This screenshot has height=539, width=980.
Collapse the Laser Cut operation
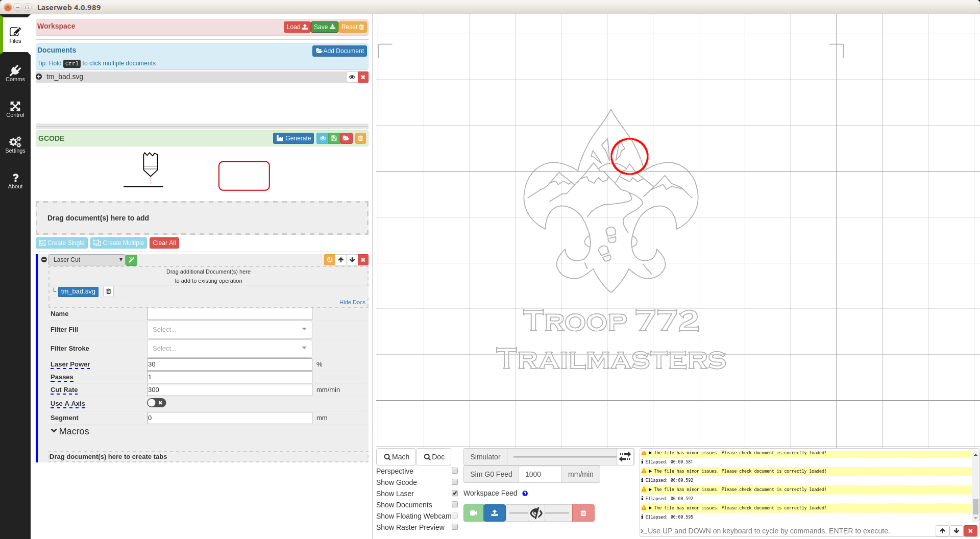pyautogui.click(x=44, y=260)
